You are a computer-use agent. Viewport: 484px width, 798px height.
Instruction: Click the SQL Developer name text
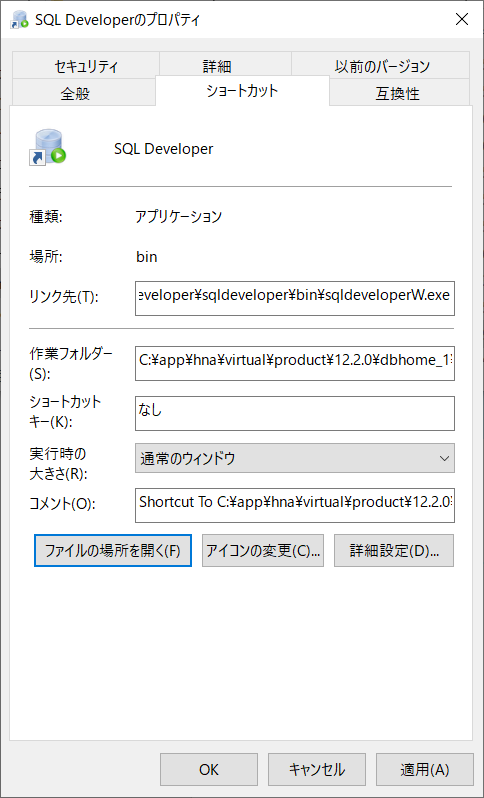point(164,149)
